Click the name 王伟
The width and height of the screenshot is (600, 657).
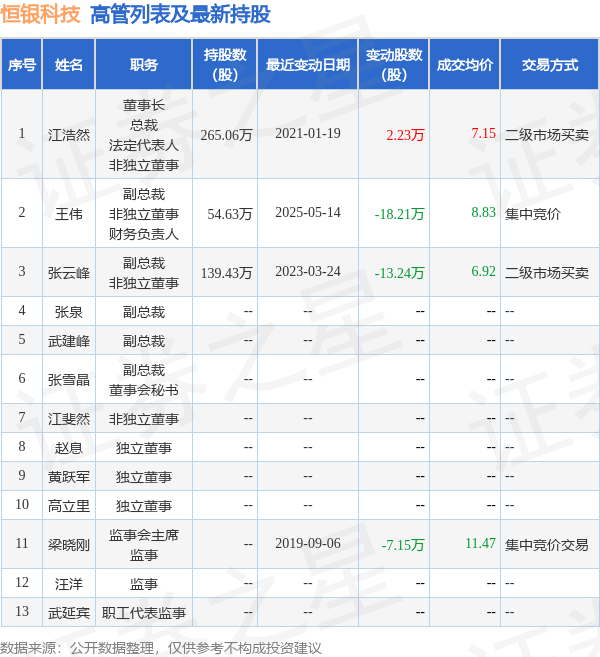point(69,214)
